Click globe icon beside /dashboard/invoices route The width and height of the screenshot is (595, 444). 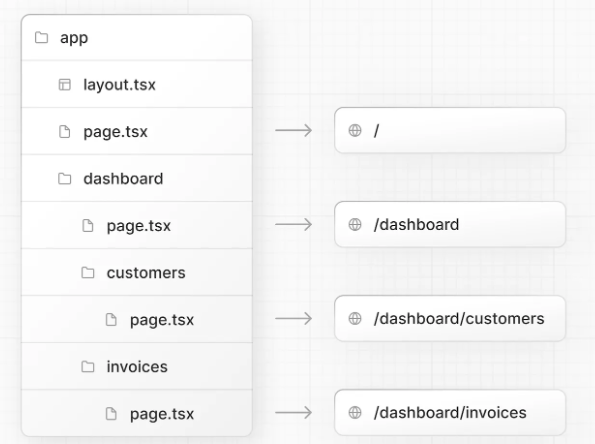(355, 413)
